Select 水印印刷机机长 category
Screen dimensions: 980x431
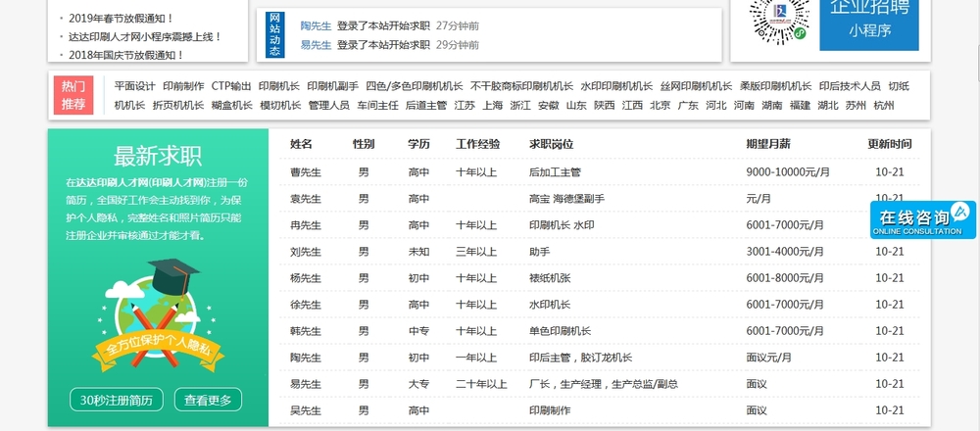tap(616, 86)
